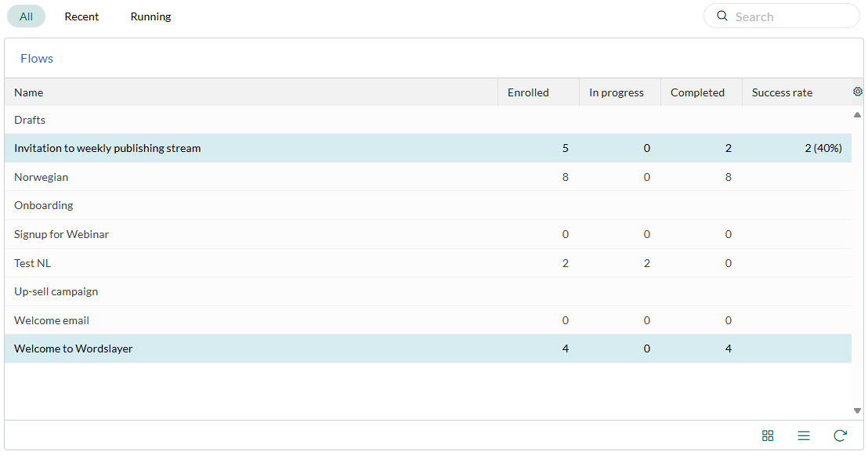Switch to the Recent tab

click(81, 16)
